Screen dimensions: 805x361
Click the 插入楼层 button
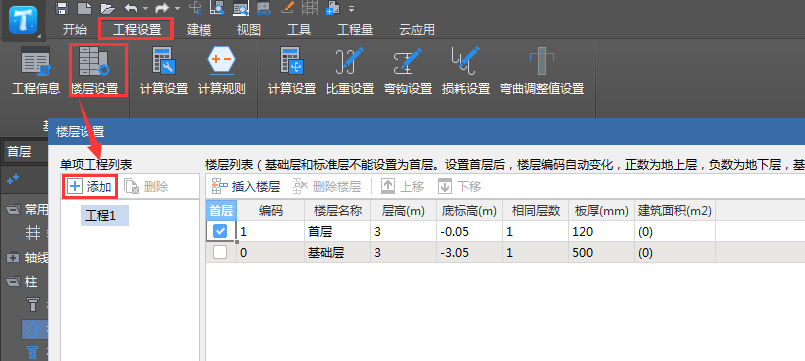pos(246,186)
